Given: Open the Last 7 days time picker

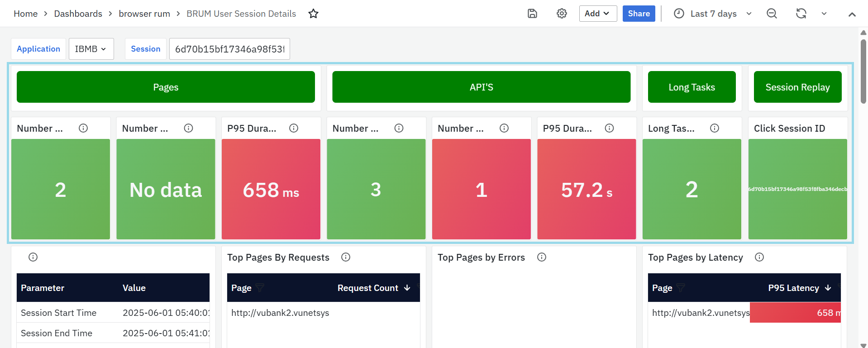Looking at the screenshot, I should (713, 14).
